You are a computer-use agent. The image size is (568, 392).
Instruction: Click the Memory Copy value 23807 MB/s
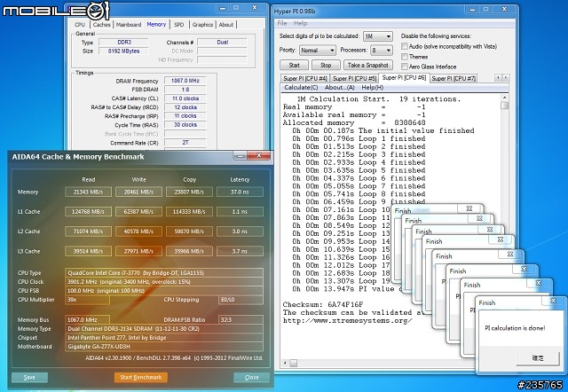coord(189,192)
